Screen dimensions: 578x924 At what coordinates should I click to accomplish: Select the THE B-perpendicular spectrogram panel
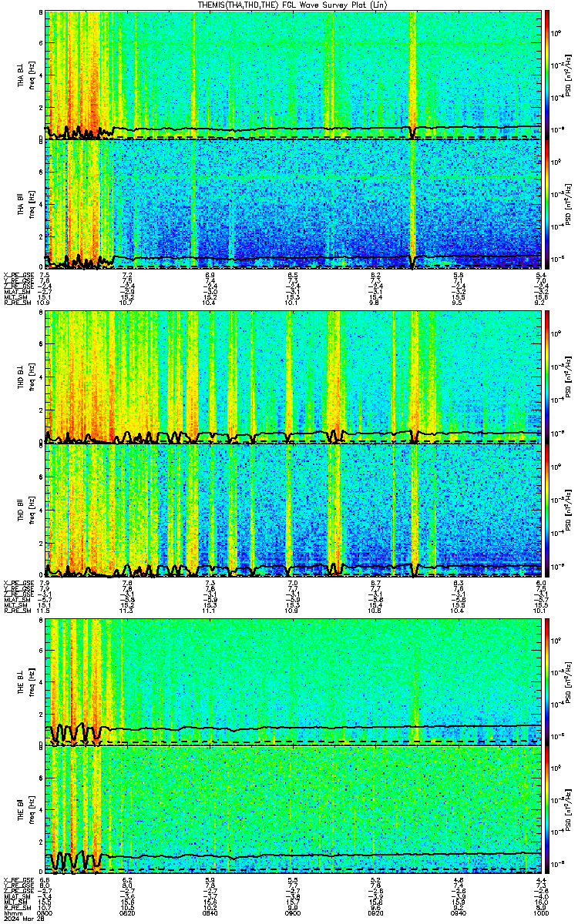tap(293, 682)
